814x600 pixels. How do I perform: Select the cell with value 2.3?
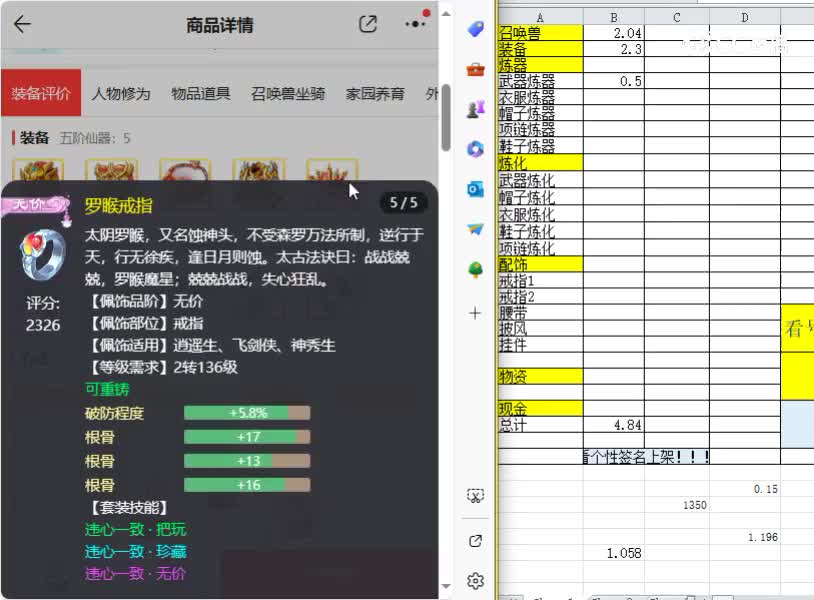click(x=614, y=49)
